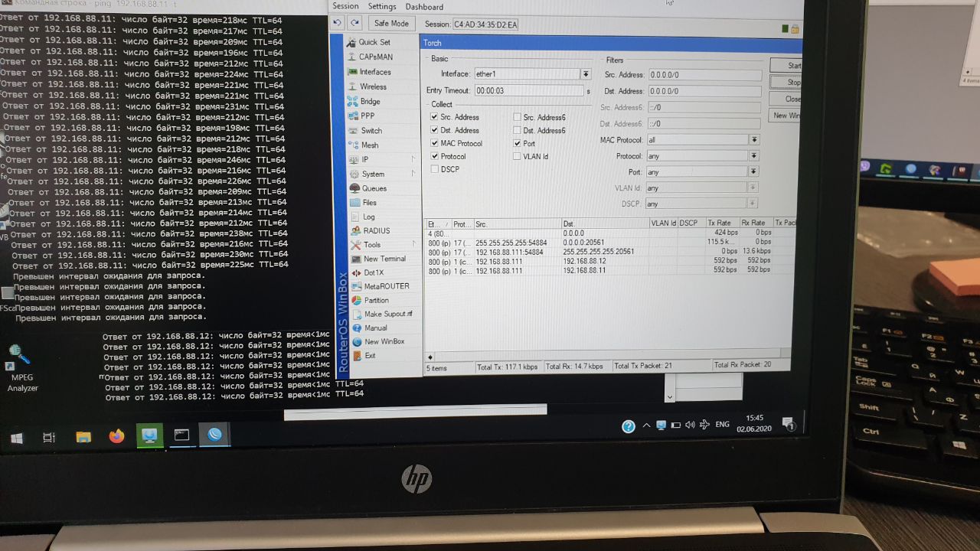Open Firefox from the taskbar
This screenshot has width=980, height=551.
point(116,436)
